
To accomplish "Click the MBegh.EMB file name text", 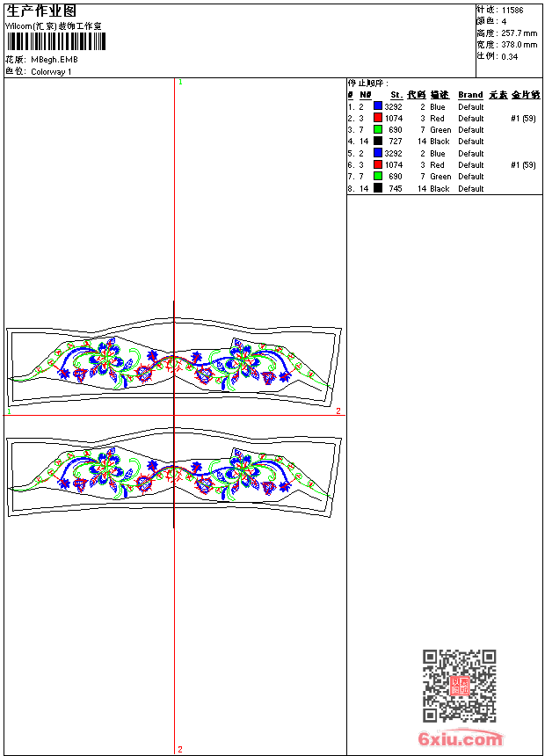I will (x=54, y=60).
